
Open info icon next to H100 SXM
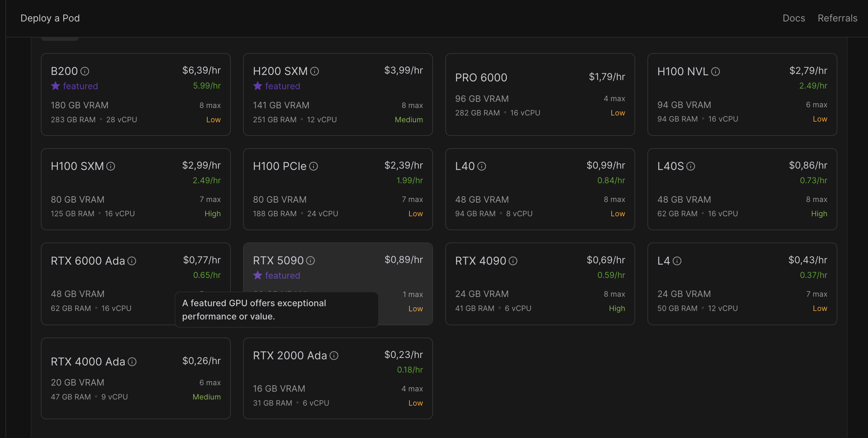pos(111,166)
